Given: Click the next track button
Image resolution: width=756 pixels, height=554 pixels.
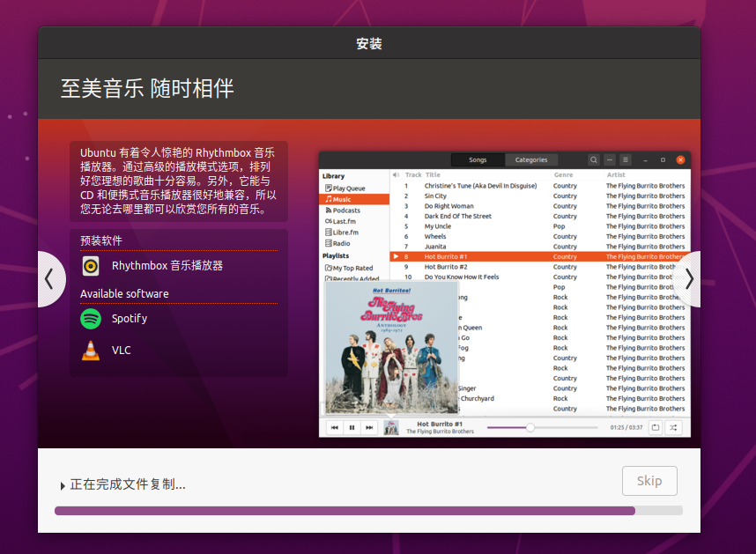Looking at the screenshot, I should point(369,428).
